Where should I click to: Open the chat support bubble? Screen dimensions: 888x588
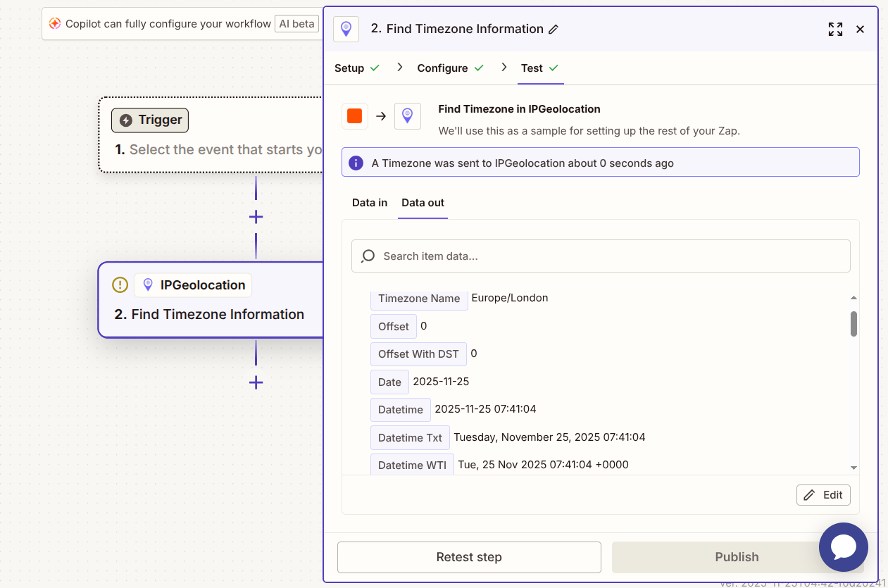click(843, 546)
